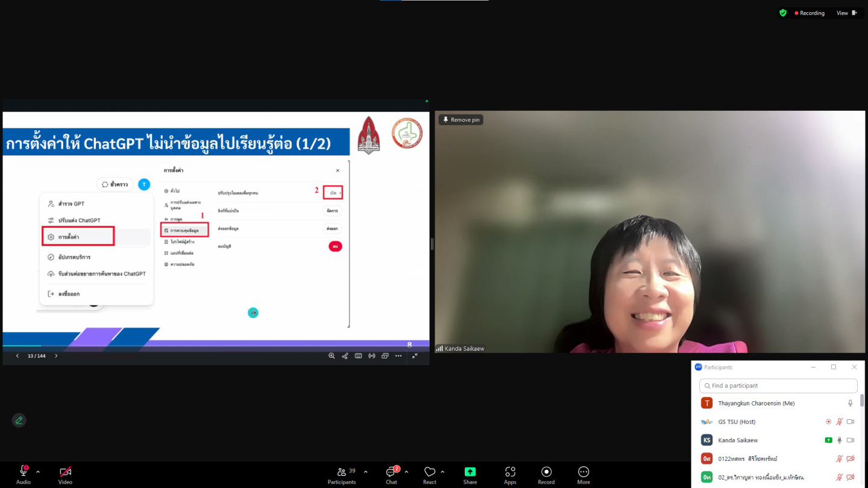The height and width of the screenshot is (488, 868).
Task: Click the Find a participant search field
Action: coord(778,386)
